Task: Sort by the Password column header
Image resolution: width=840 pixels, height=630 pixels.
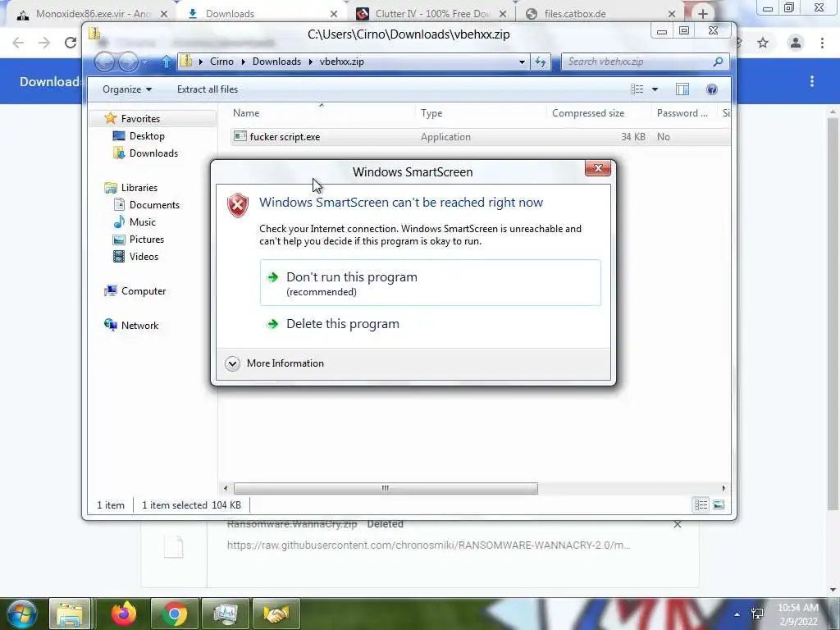Action: click(684, 113)
